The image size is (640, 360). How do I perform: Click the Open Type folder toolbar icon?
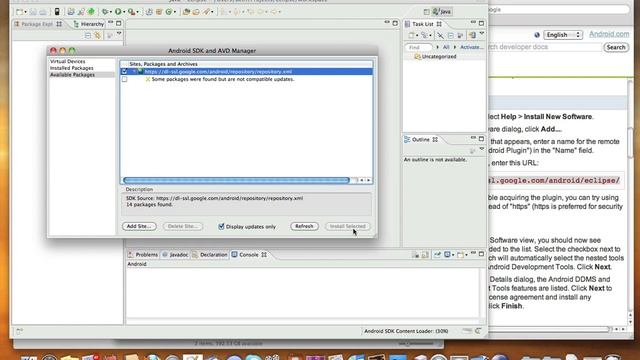[186, 12]
